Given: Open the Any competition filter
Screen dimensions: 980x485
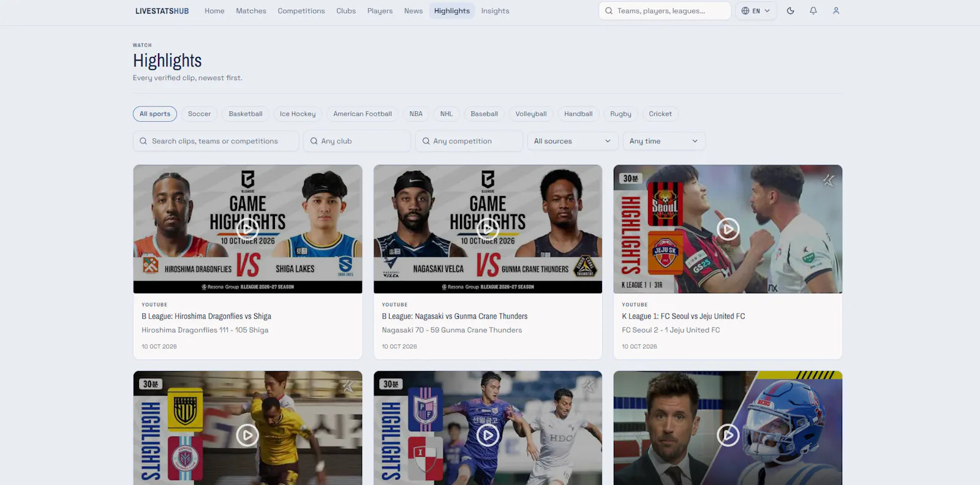Looking at the screenshot, I should (x=469, y=141).
